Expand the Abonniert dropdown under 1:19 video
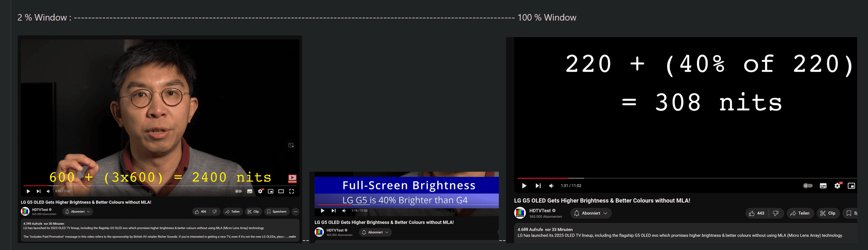The image size is (868, 250). [x=375, y=232]
